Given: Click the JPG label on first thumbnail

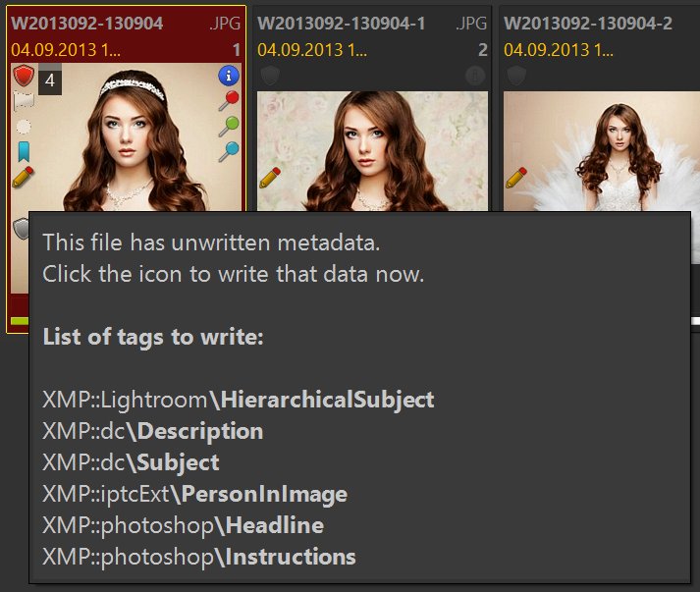Looking at the screenshot, I should coord(225,24).
